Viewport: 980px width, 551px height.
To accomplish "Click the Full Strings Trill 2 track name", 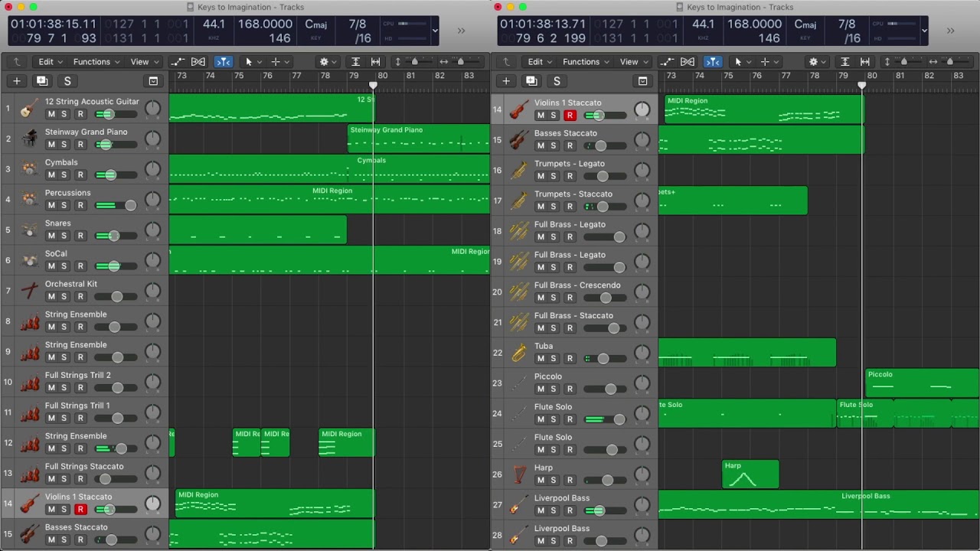I will pyautogui.click(x=78, y=376).
